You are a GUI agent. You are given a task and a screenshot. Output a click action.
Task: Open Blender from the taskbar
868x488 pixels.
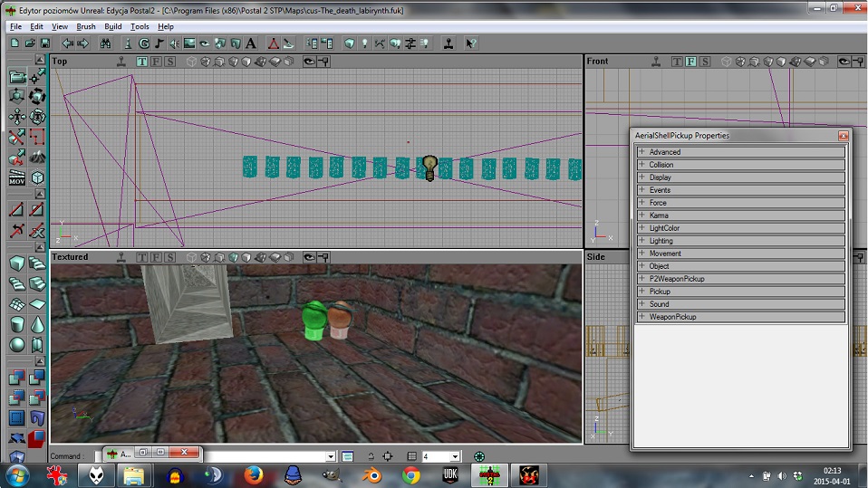(372, 475)
